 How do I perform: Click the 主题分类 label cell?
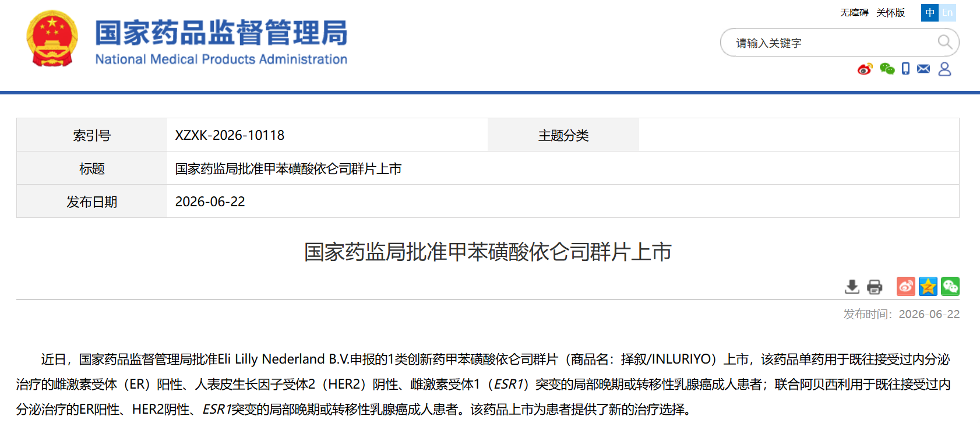point(563,135)
